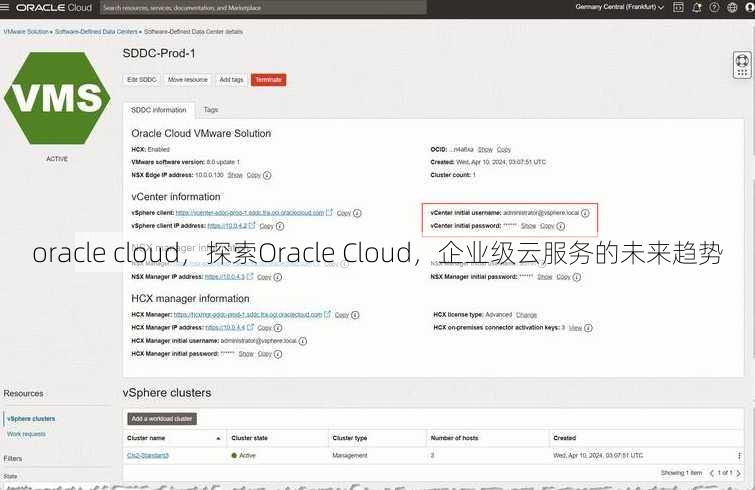
Task: Click info icon beside vCenter initial username
Action: 585,213
